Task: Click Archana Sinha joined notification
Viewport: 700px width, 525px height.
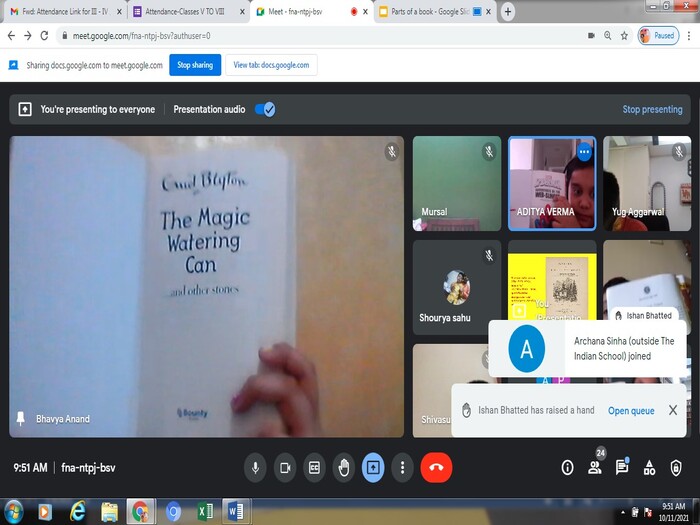Action: (587, 349)
